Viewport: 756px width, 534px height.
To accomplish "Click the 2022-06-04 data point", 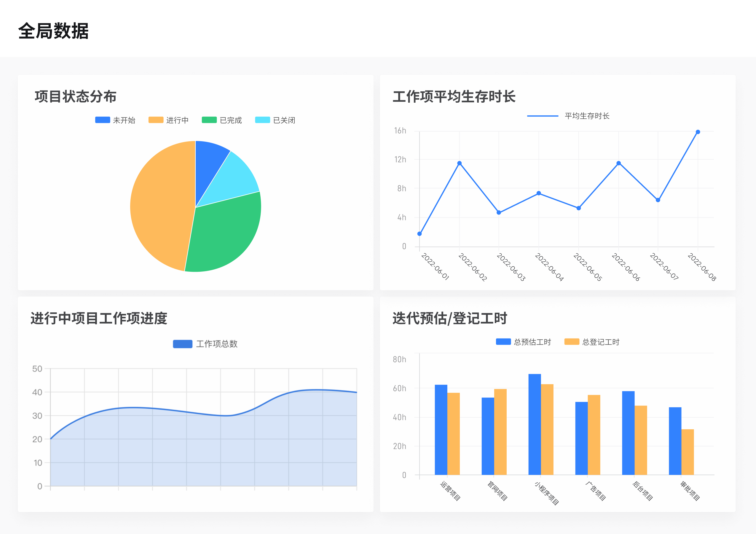I will click(539, 193).
